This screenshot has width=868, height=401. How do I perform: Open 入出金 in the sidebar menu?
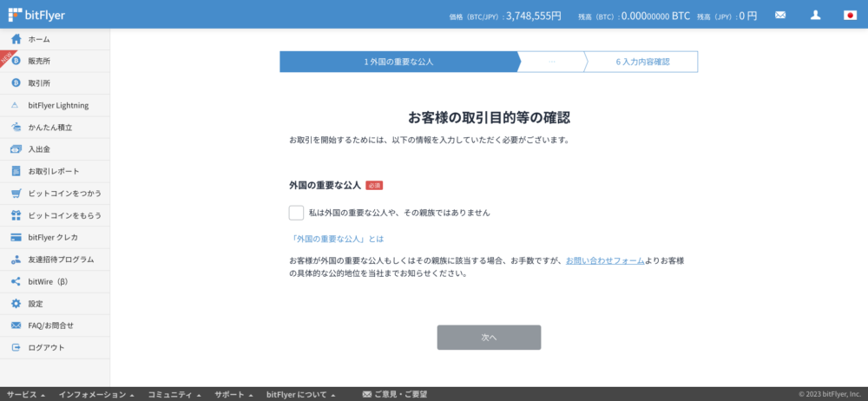(39, 149)
